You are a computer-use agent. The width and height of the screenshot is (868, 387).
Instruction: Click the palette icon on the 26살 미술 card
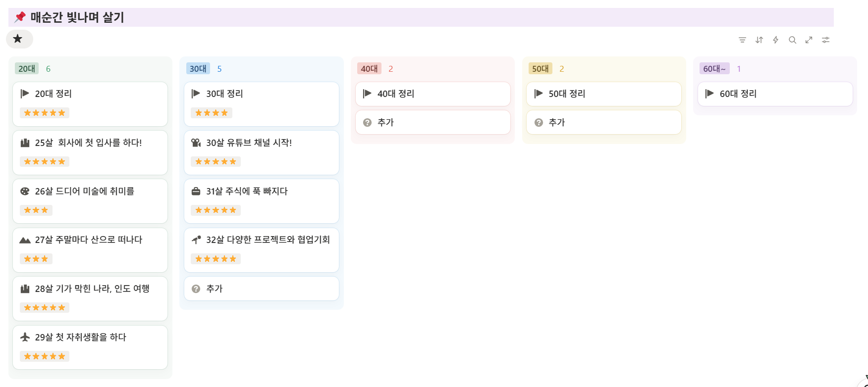pos(24,191)
